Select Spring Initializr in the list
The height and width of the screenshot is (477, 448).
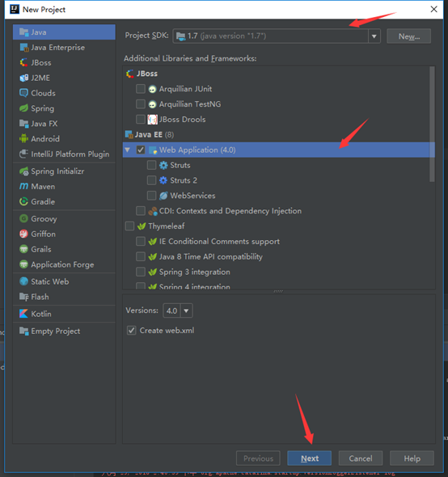pos(64,171)
